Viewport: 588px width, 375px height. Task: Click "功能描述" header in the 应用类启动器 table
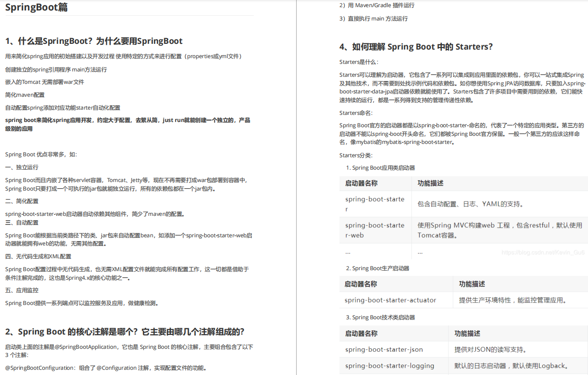pos(430,183)
